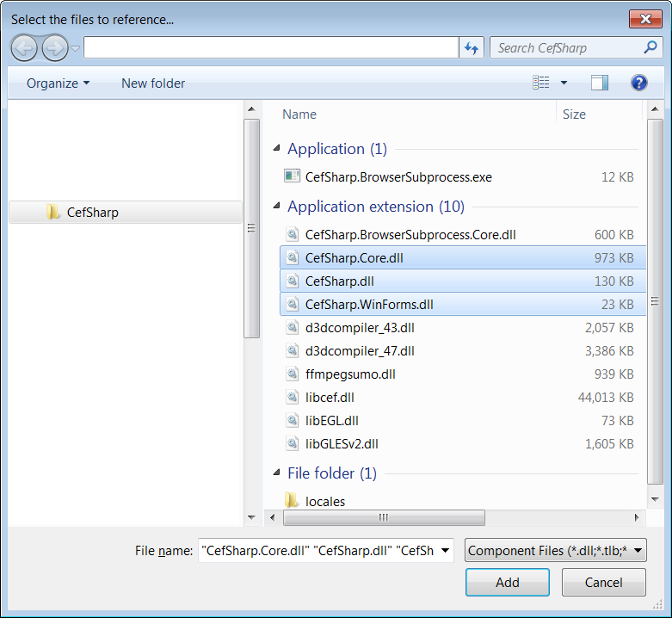672x618 pixels.
Task: Select the d3dcompiler_43.dll file name
Action: (x=360, y=328)
